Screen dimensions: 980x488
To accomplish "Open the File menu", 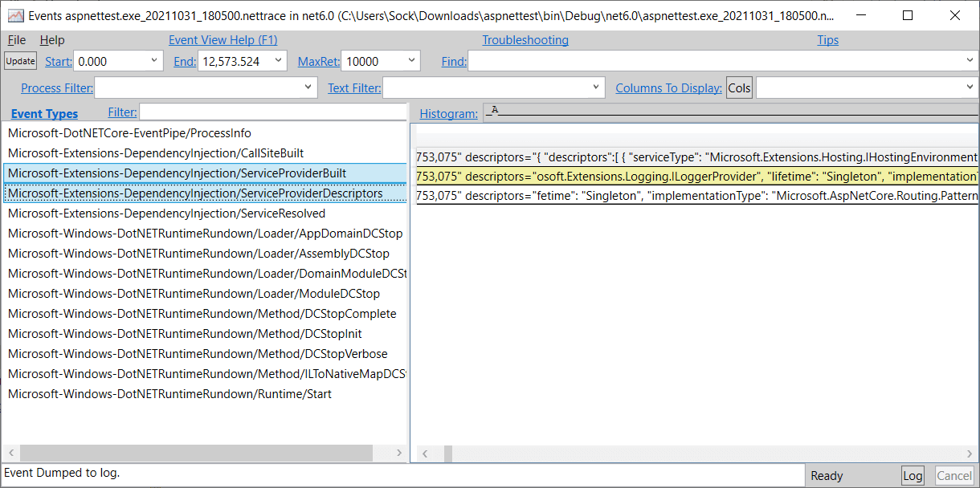I will pyautogui.click(x=17, y=40).
